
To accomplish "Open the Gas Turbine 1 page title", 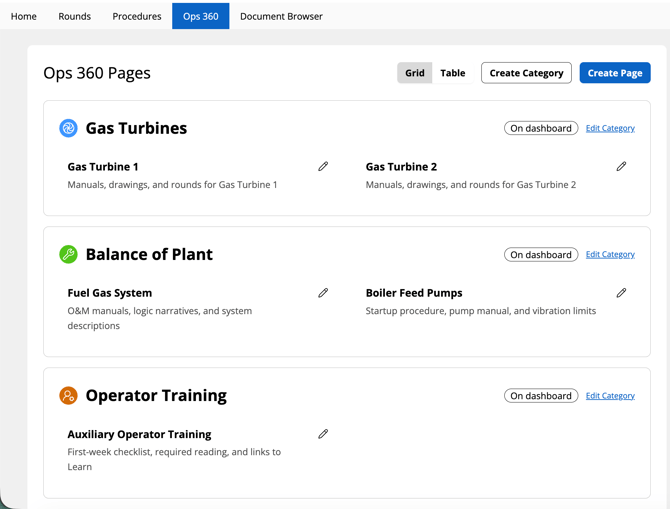I will coord(103,167).
